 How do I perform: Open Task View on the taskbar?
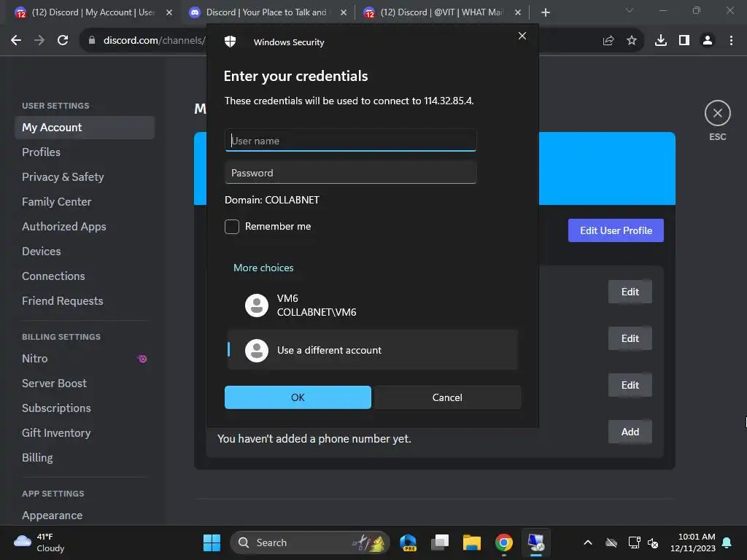click(440, 542)
